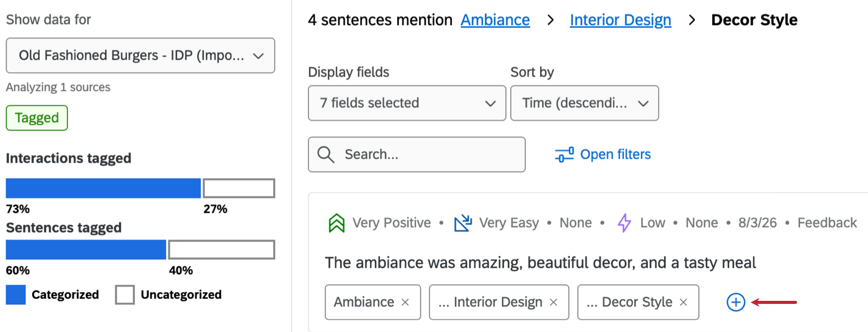Click the 8/3/26 date value
The height and width of the screenshot is (332, 868).
tap(758, 223)
